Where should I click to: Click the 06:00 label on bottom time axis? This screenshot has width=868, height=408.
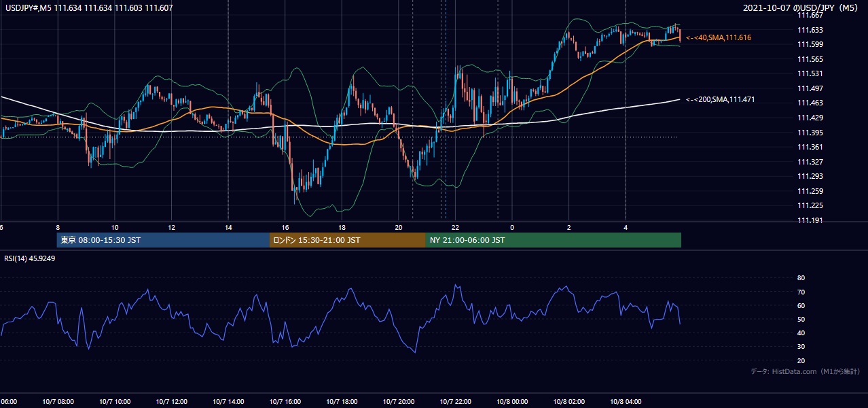[x=8, y=402]
